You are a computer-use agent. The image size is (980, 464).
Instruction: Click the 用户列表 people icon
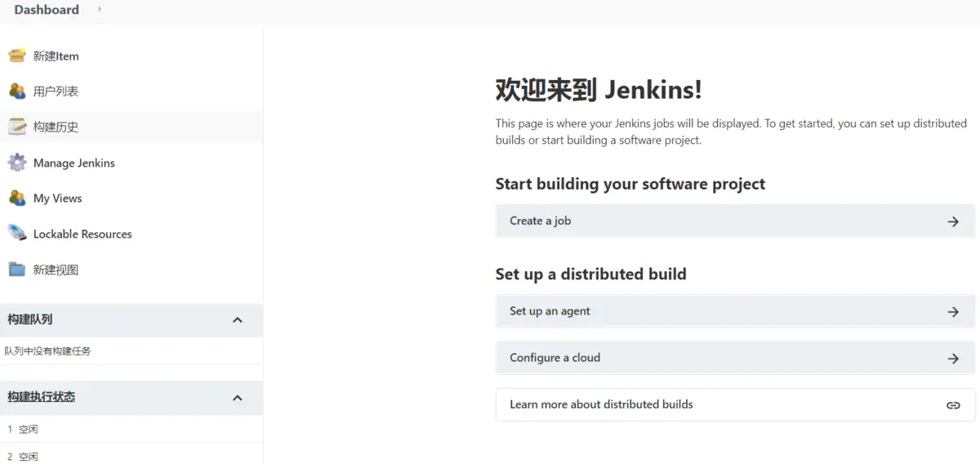click(x=17, y=91)
